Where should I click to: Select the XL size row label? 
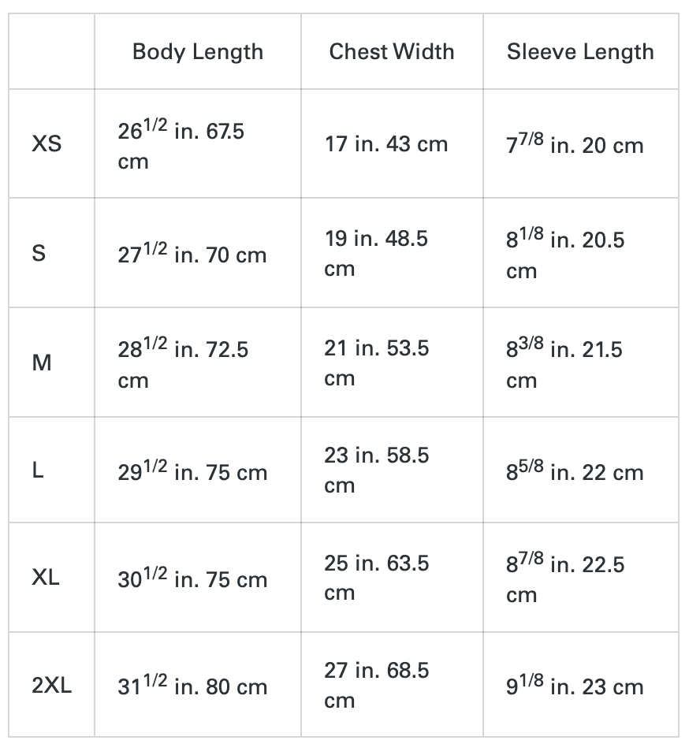click(46, 578)
